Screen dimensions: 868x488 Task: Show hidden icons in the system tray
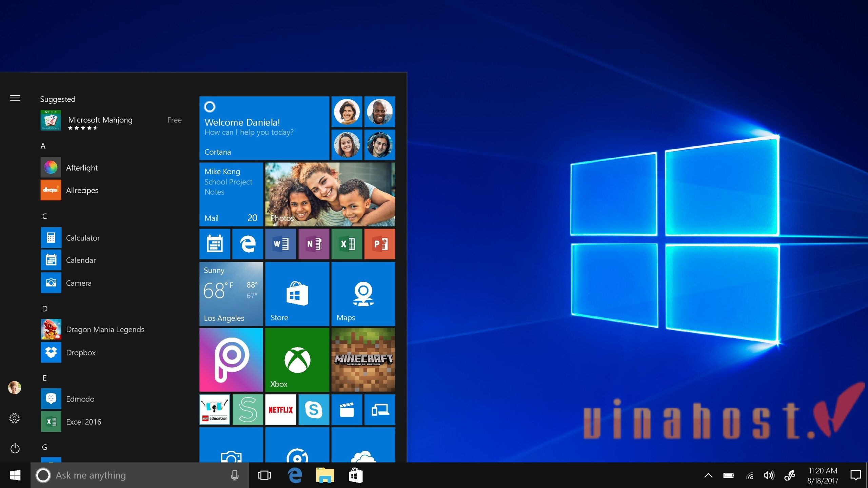coord(708,475)
